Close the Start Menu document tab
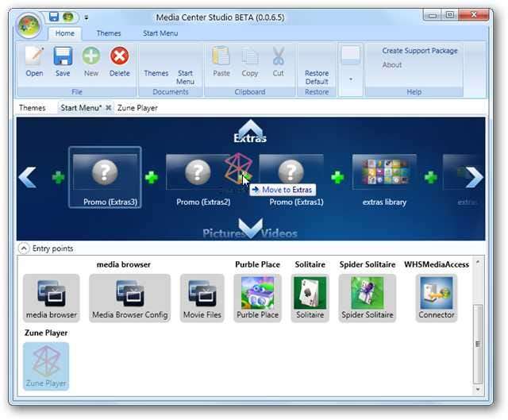The width and height of the screenshot is (508, 420). coord(108,107)
